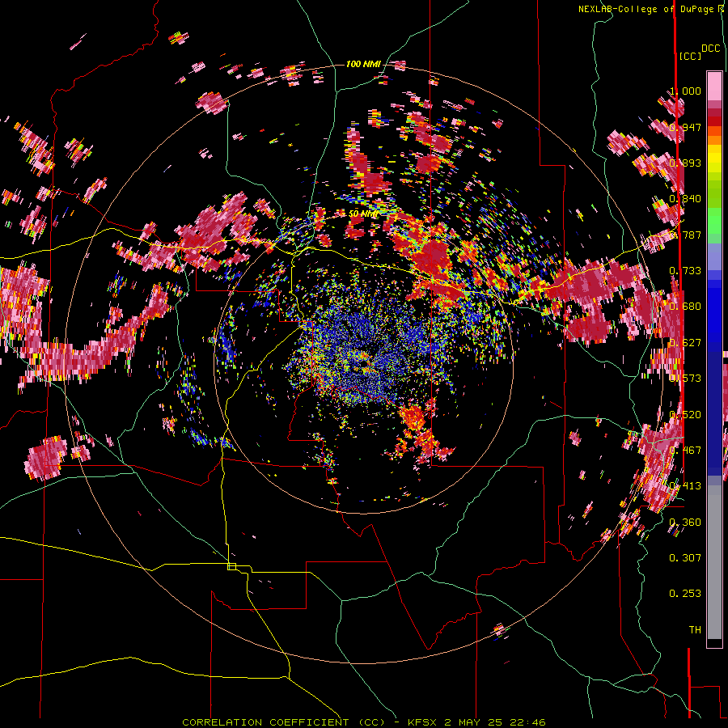Select the 0.307 legend value
The height and width of the screenshot is (728, 728).
pos(685,558)
